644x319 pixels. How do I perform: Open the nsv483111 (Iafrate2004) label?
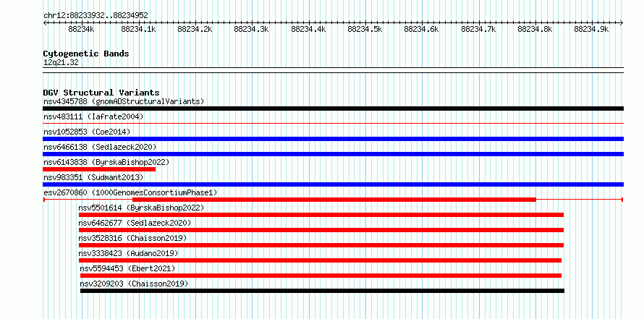tap(93, 116)
